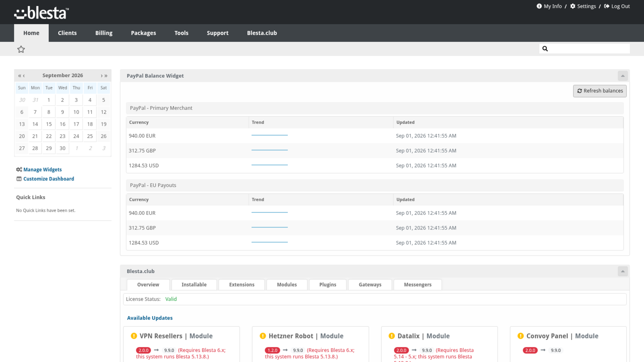
Task: Click the Convoy Panel warning icon
Action: (521, 336)
